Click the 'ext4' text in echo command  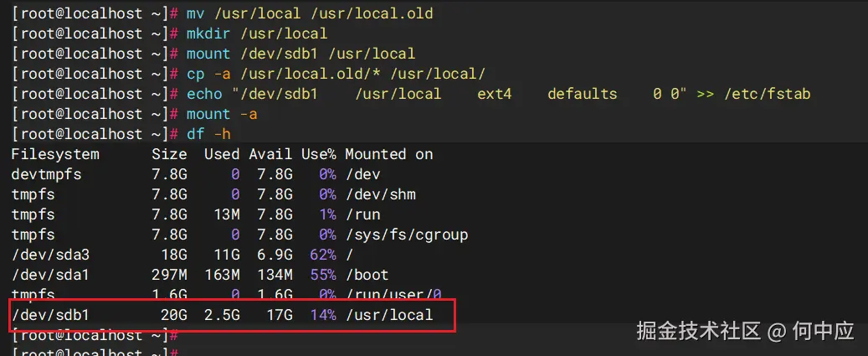(x=495, y=94)
